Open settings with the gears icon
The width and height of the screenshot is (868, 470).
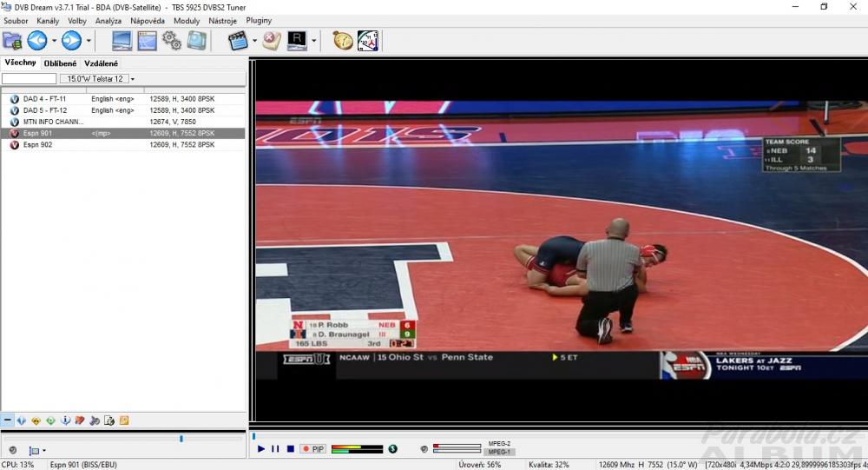(x=172, y=41)
